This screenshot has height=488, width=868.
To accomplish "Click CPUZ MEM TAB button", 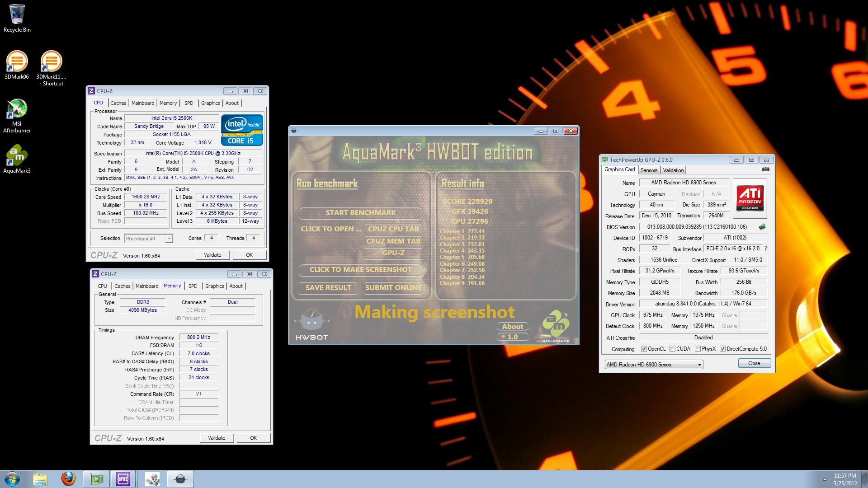I will tap(393, 241).
